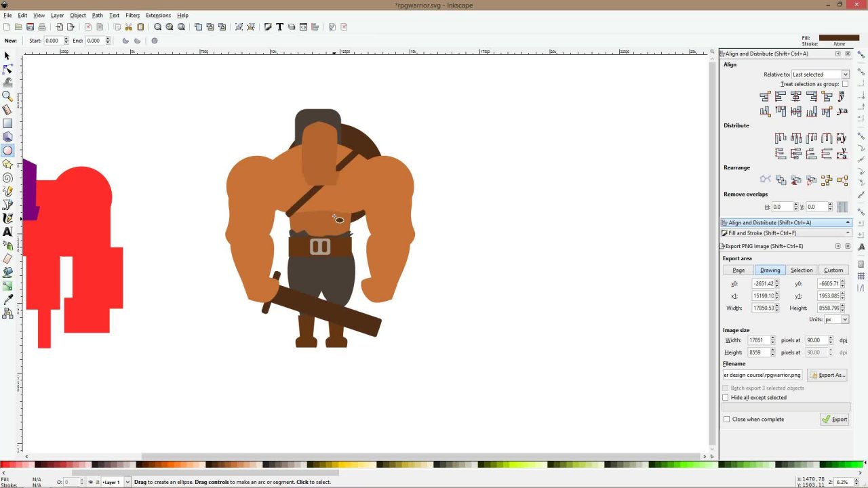The height and width of the screenshot is (488, 868).
Task: Click the Save document icon
Action: coord(30,27)
